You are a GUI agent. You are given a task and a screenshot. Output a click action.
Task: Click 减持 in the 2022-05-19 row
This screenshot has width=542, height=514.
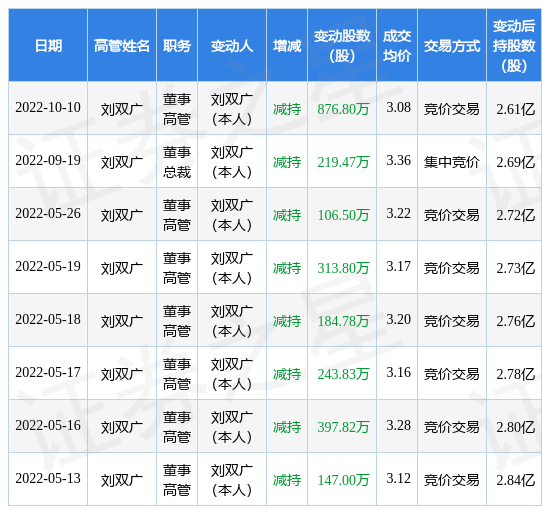coord(287,268)
